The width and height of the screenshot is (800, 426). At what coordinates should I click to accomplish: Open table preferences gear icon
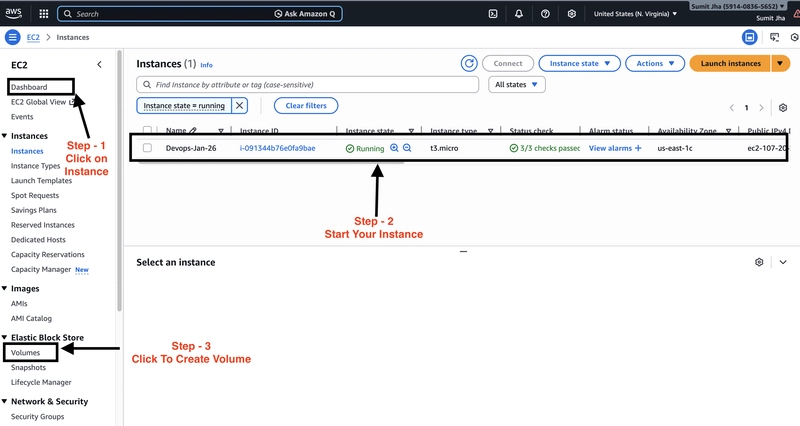tap(783, 108)
